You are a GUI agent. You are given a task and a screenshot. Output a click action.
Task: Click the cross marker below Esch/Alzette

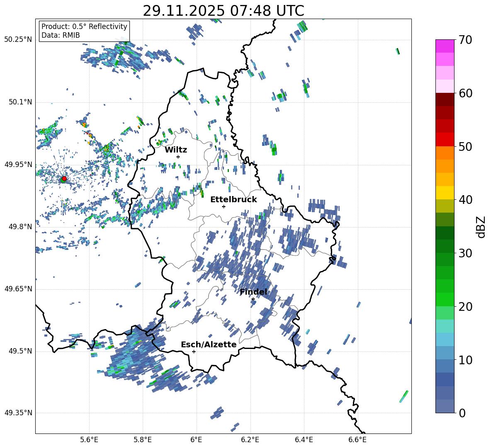tap(194, 351)
